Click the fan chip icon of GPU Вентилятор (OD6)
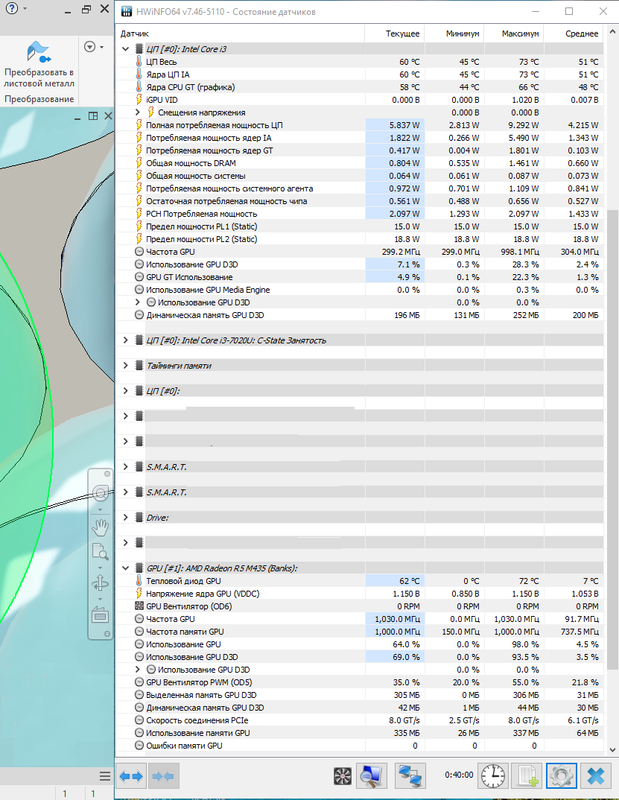This screenshot has height=800, width=619. [x=139, y=606]
